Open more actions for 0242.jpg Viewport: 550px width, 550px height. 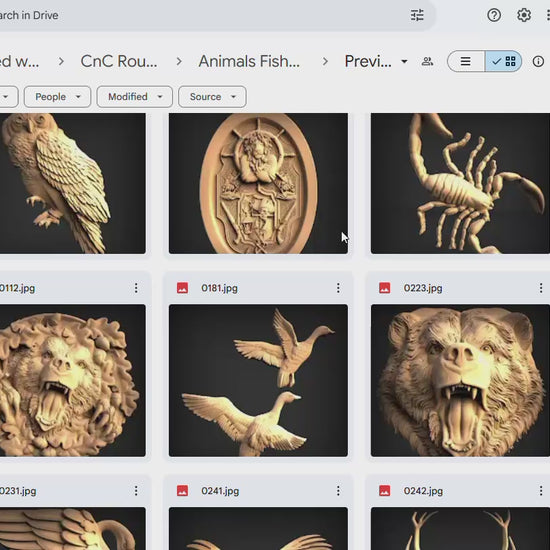541,491
